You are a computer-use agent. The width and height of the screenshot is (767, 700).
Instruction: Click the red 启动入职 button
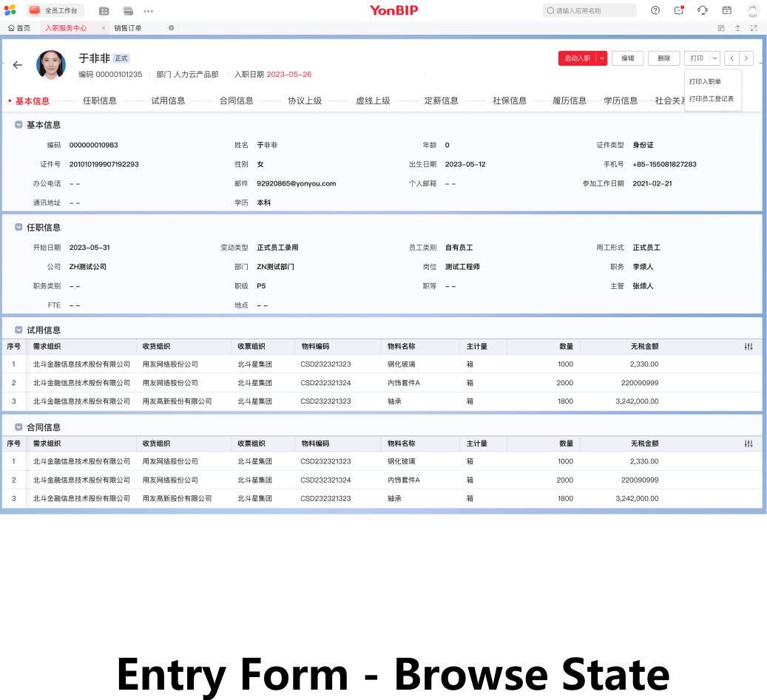(577, 58)
